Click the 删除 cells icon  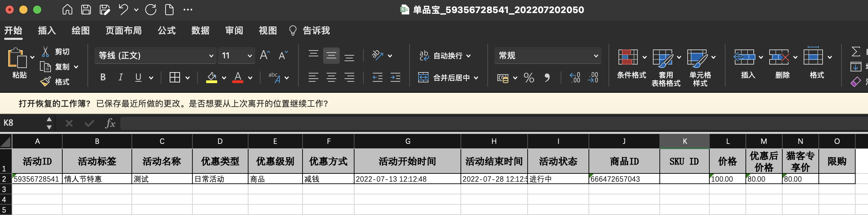pyautogui.click(x=779, y=57)
